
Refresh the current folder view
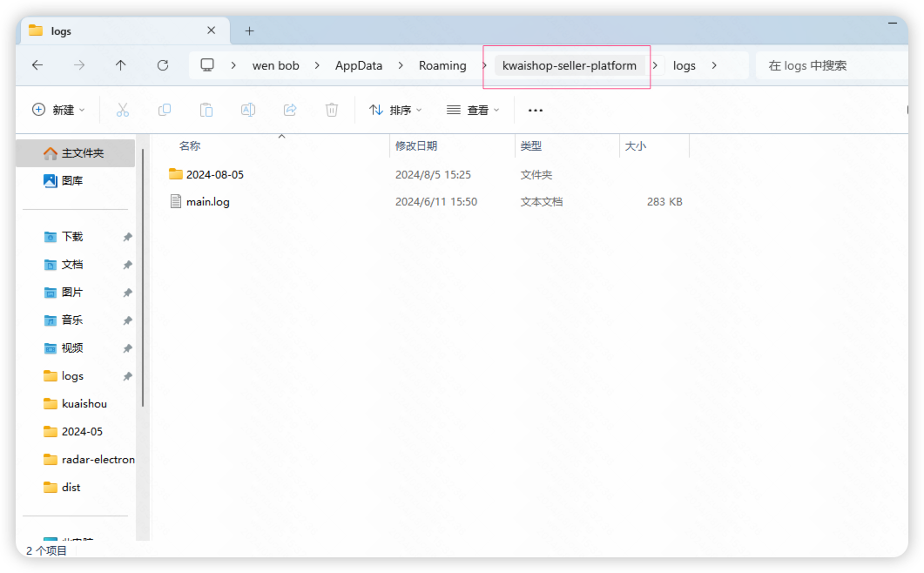(x=163, y=65)
